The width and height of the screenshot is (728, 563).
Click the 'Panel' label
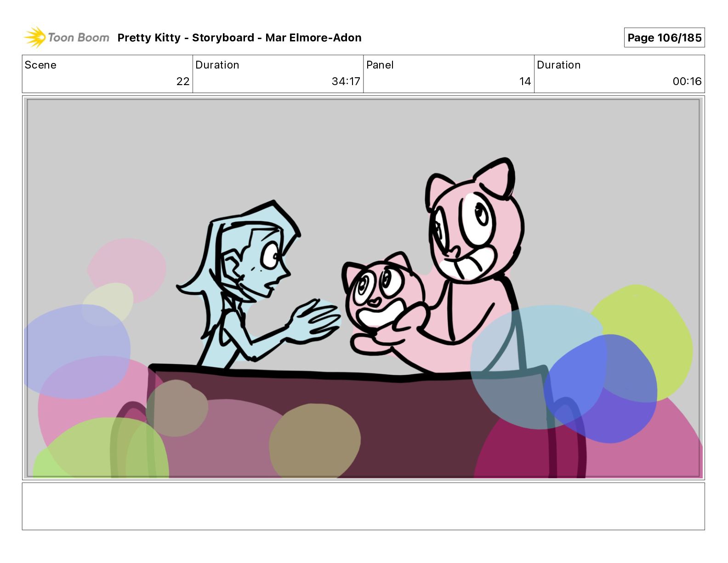click(x=380, y=65)
